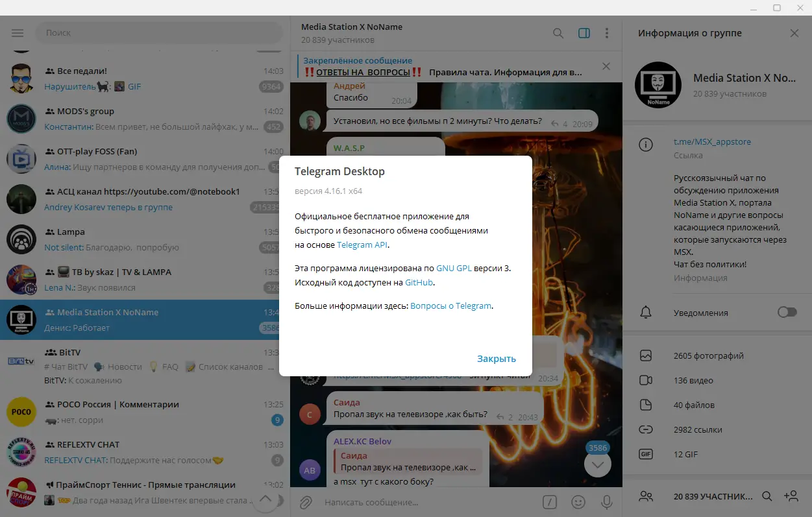Open the АСЦ канал youtube chat
The width and height of the screenshot is (812, 517).
pos(145,199)
